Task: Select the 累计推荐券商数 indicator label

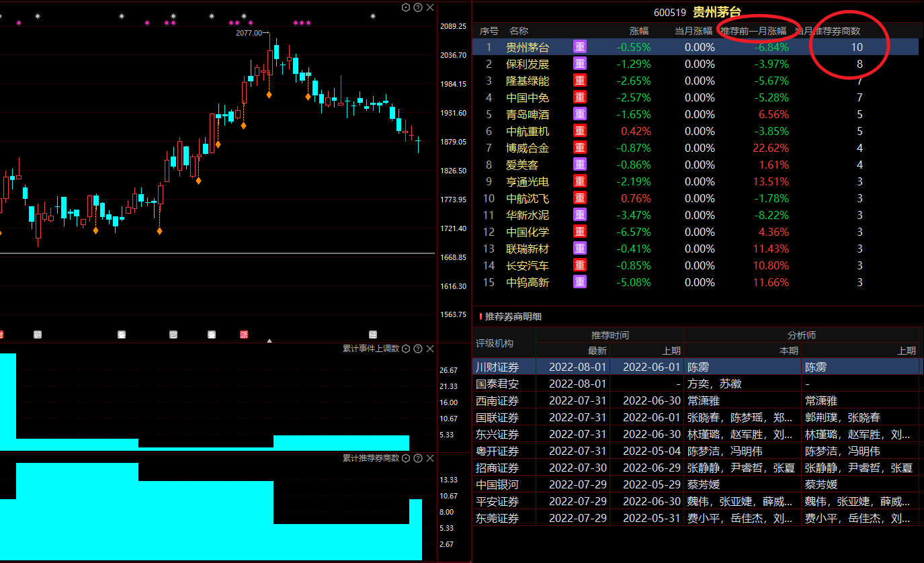Action: tap(371, 458)
